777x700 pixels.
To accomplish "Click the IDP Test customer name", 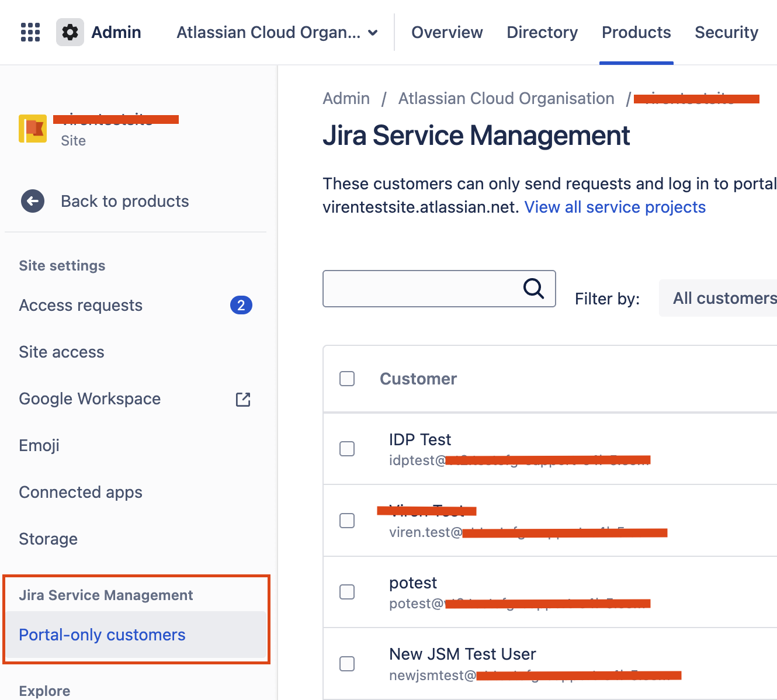I will point(420,439).
